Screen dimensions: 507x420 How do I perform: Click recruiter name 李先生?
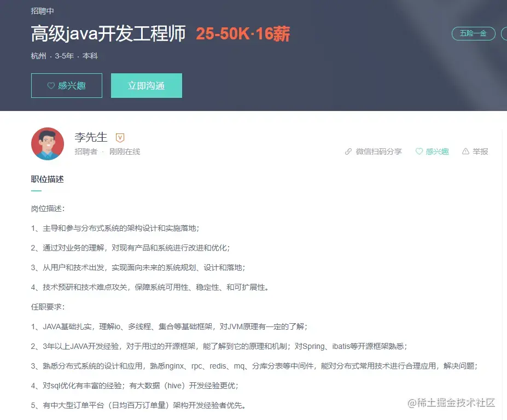[91, 137]
